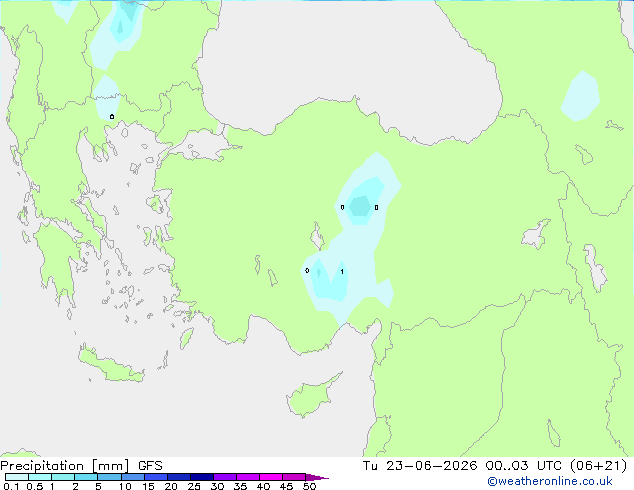634x490 pixels.
Task: Click the '15' legend tick label
Action: click(x=148, y=486)
